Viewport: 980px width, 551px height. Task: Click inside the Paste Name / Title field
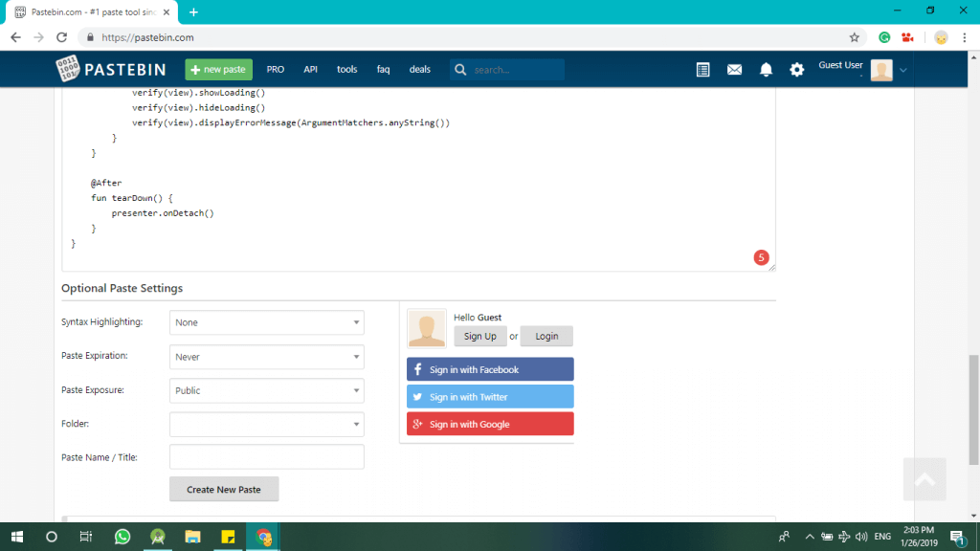click(x=266, y=456)
